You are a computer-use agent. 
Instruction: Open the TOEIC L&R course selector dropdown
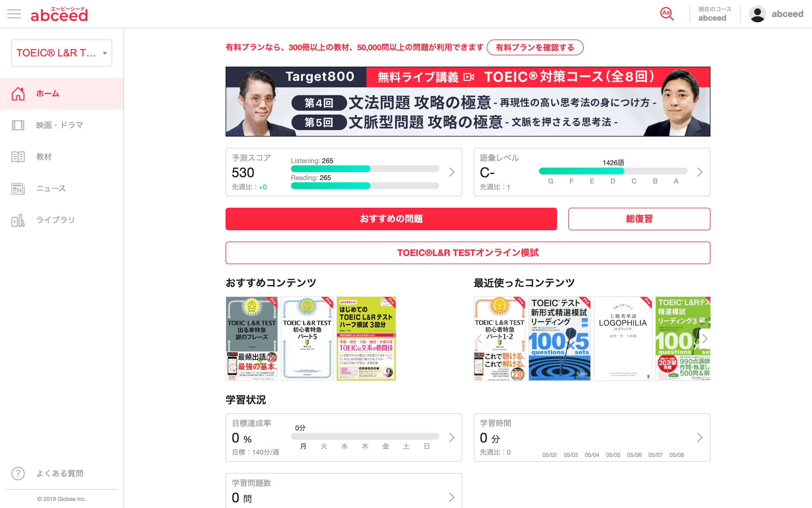[62, 53]
